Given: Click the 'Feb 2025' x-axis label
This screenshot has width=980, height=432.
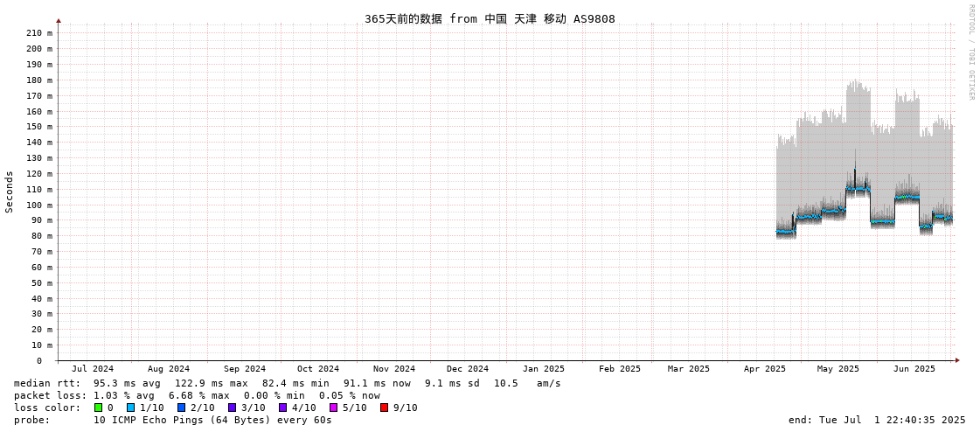Looking at the screenshot, I should click(x=619, y=369).
